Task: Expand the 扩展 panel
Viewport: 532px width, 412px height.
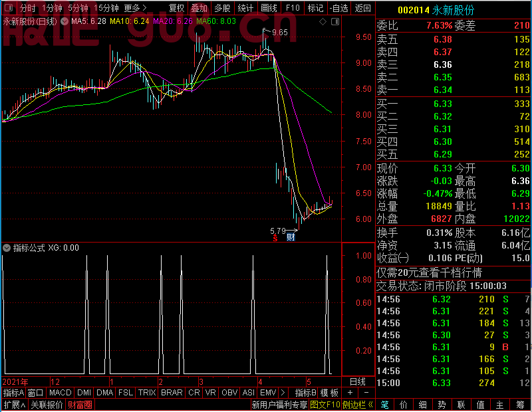Action: click(x=15, y=405)
